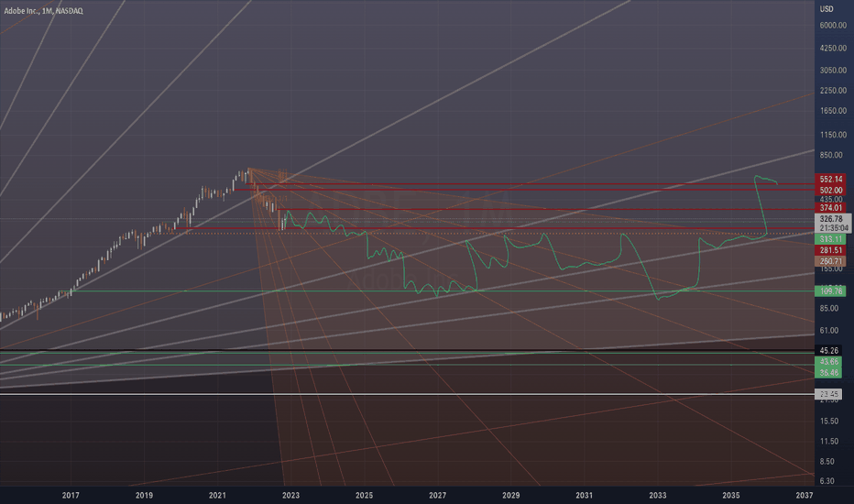
Task: Click the 1650.00 price scale value
Action: click(833, 111)
